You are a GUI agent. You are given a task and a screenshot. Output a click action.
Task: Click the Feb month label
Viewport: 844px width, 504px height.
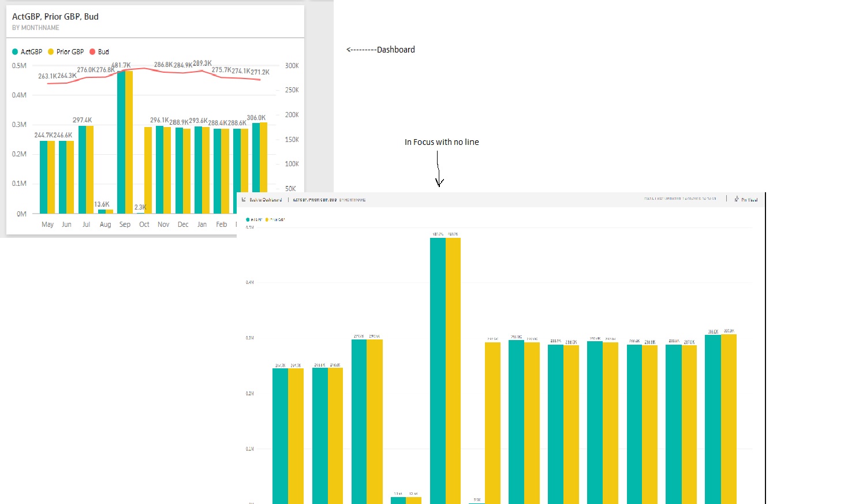coord(222,225)
